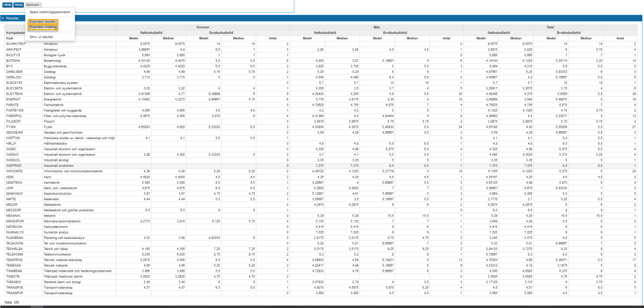
Task: Click the Transportvetenskap cell in TRANSPVP row
Action: [58, 293]
